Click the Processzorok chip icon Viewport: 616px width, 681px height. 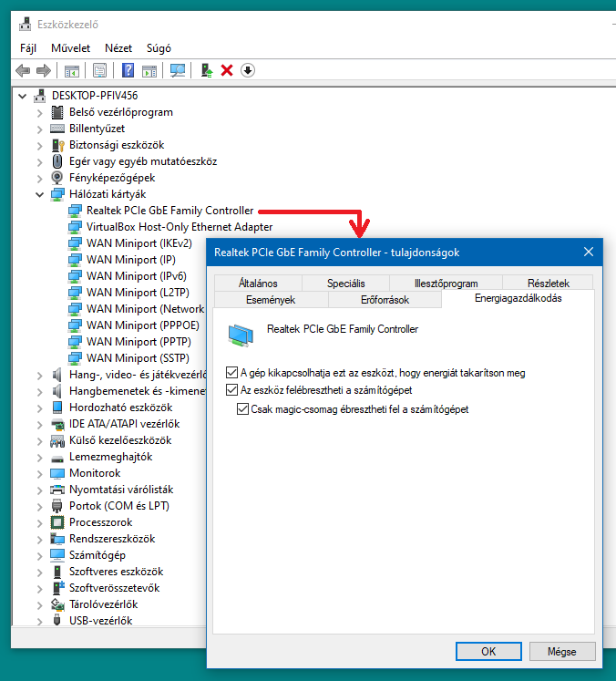point(56,522)
